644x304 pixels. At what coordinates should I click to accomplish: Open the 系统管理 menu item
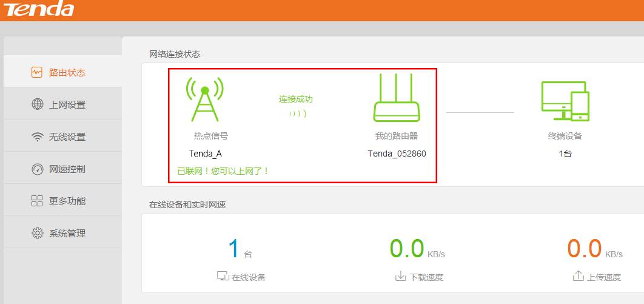[x=63, y=234]
